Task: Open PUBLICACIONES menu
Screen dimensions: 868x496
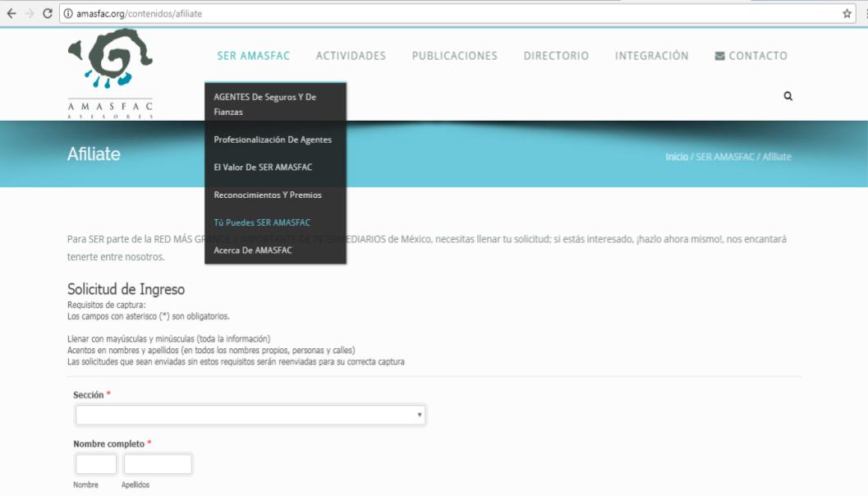Action: click(x=454, y=56)
